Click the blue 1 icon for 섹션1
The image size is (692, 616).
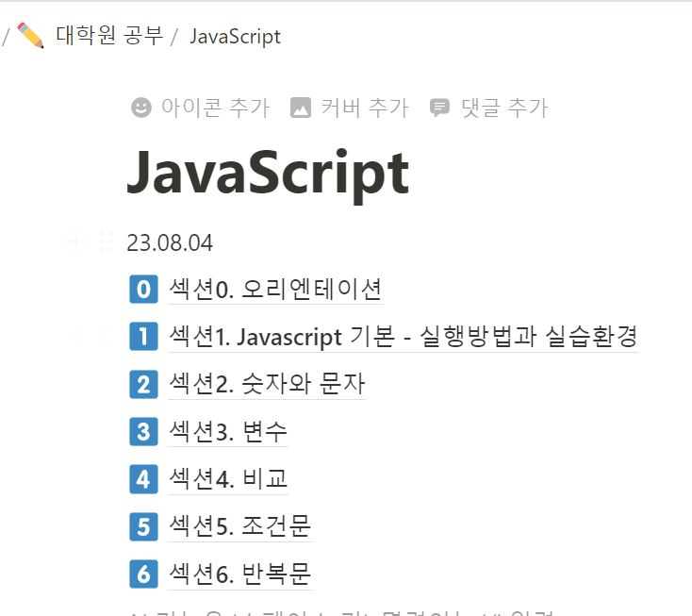143,337
